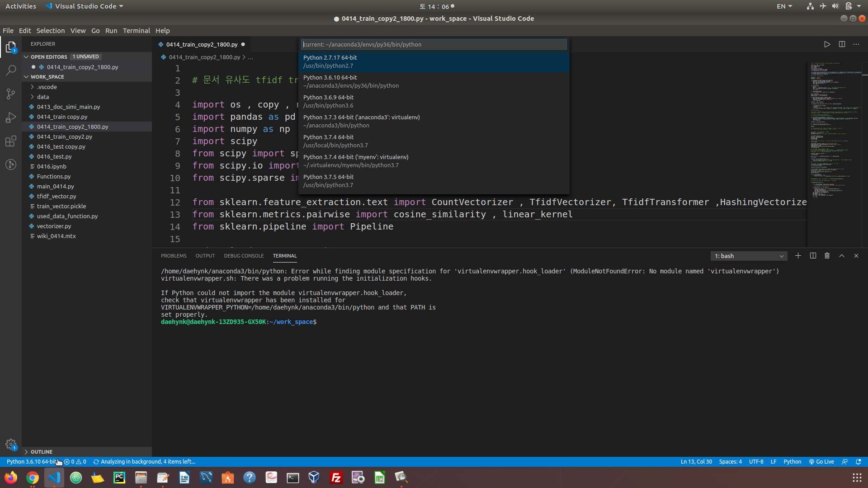Open the '1: bash' terminal dropdown
The height and width of the screenshot is (488, 868).
pos(749,256)
